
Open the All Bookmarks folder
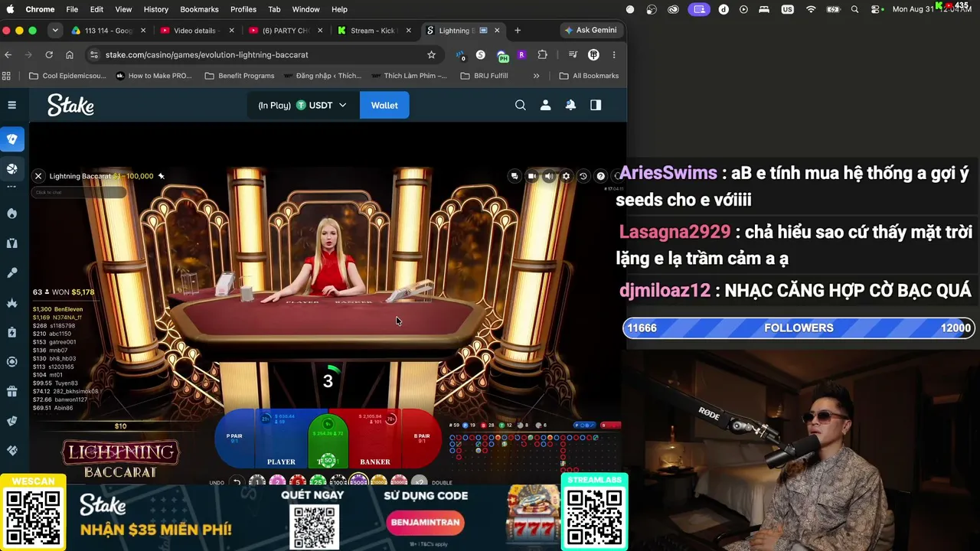(589, 76)
